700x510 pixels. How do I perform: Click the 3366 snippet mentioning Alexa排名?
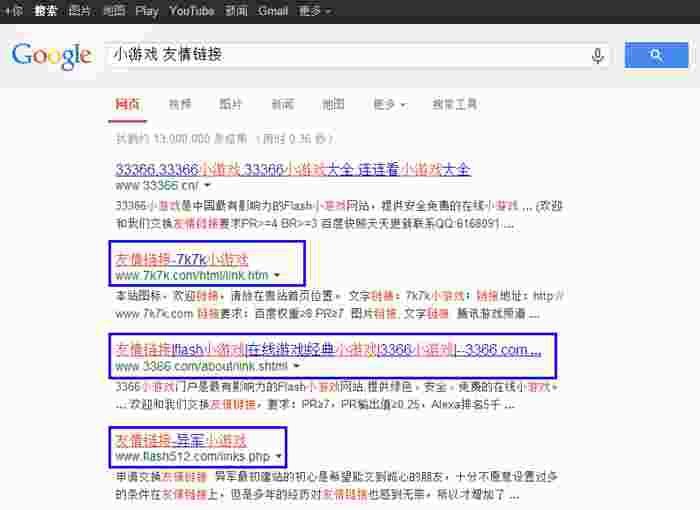click(337, 395)
